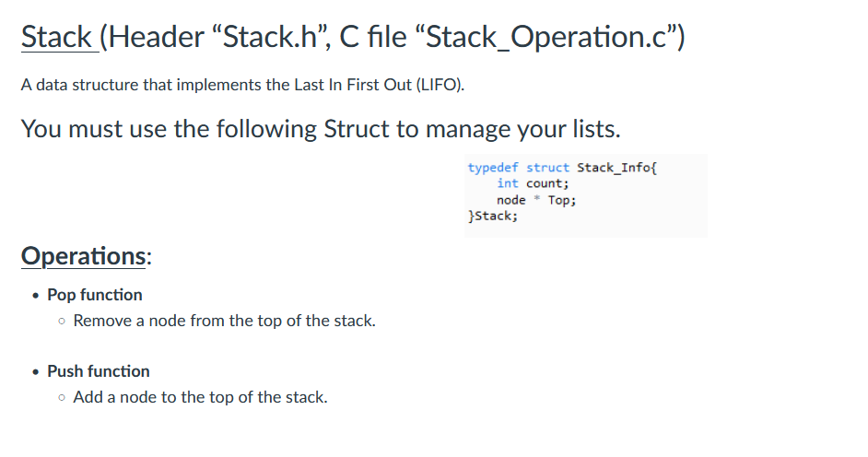Click the Pop function bullet text

point(95,295)
